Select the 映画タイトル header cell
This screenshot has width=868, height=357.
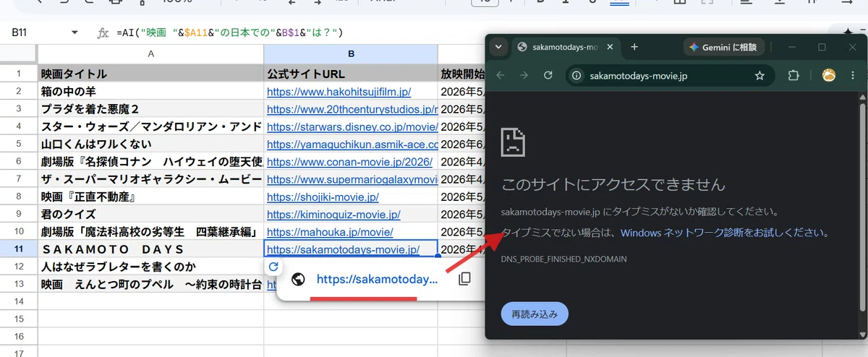point(150,74)
